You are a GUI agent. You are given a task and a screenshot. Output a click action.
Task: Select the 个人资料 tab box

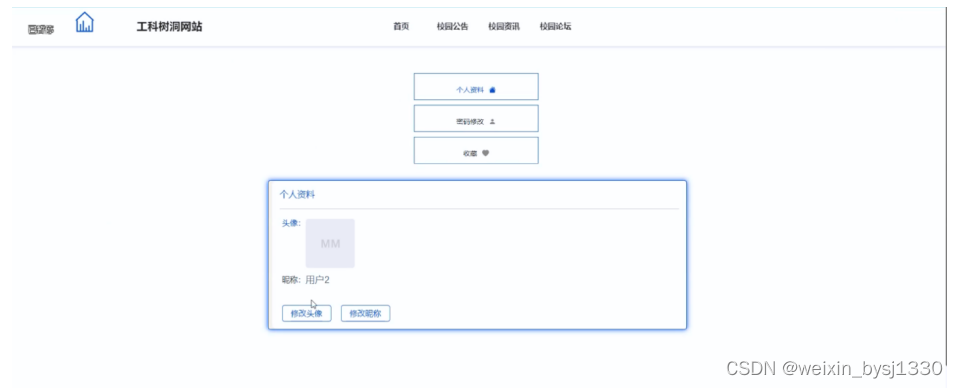click(476, 87)
